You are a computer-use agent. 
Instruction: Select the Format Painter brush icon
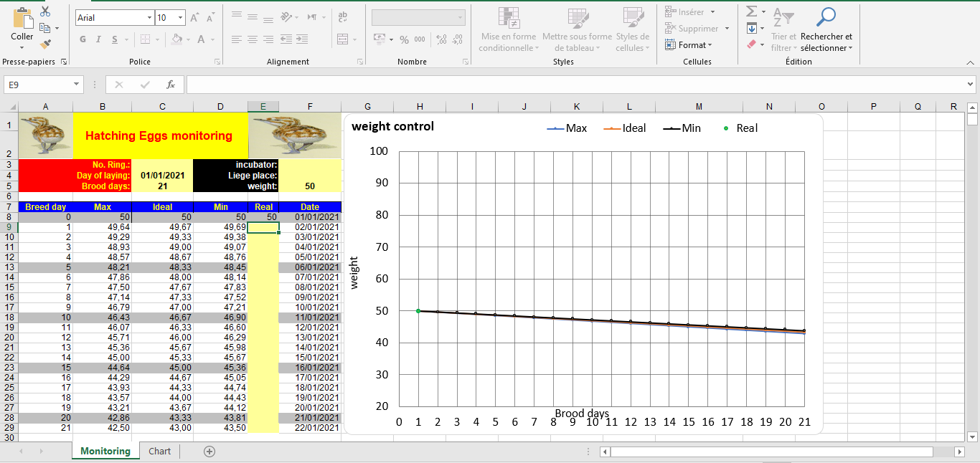coord(45,44)
